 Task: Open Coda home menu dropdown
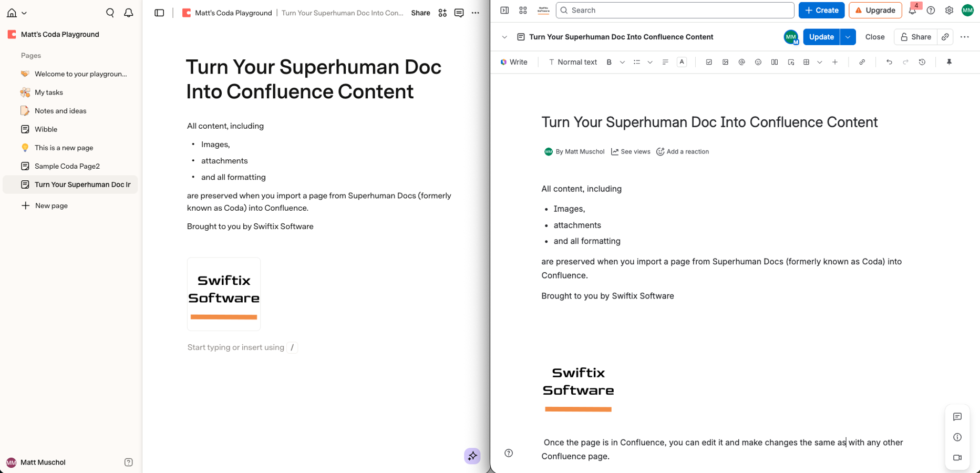pyautogui.click(x=17, y=13)
